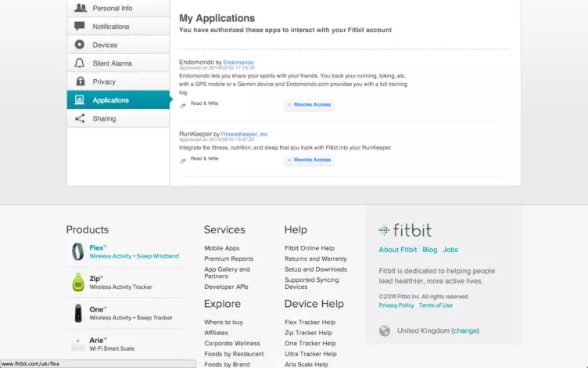Click the Flex wristband product image
This screenshot has height=368, width=588.
click(x=77, y=251)
